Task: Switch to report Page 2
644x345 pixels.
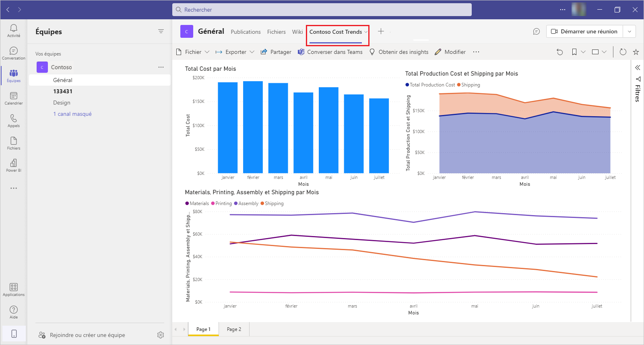Action: [234, 329]
